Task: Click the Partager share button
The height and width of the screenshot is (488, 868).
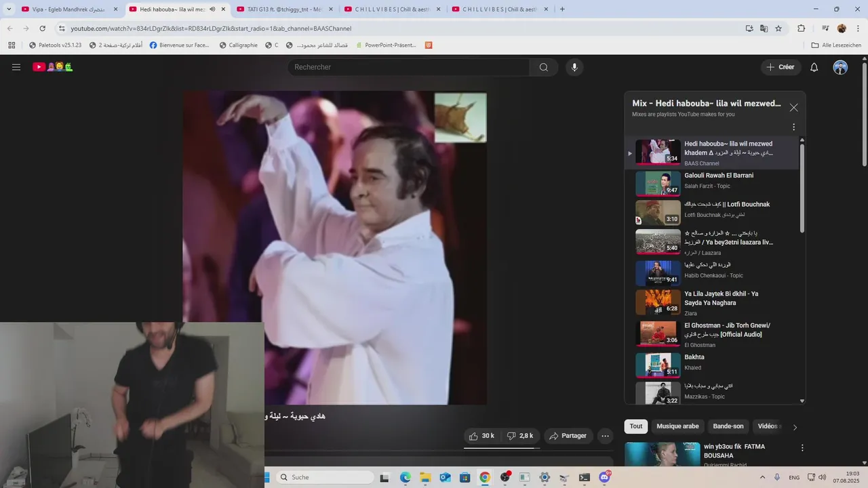Action: click(x=568, y=436)
